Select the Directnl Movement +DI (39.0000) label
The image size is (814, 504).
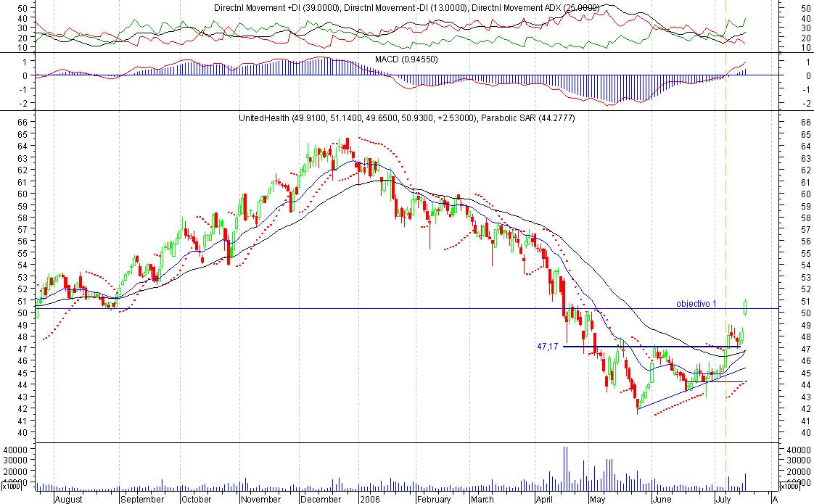(276, 8)
